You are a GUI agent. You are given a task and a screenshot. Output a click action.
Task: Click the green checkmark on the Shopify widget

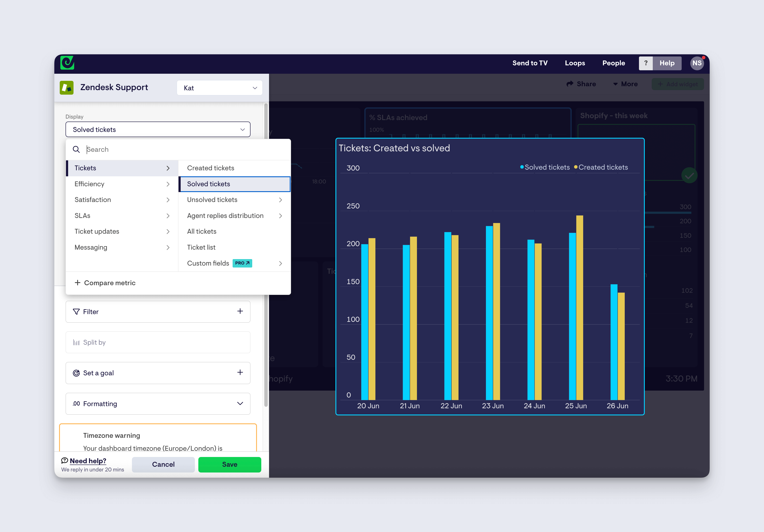pyautogui.click(x=689, y=175)
